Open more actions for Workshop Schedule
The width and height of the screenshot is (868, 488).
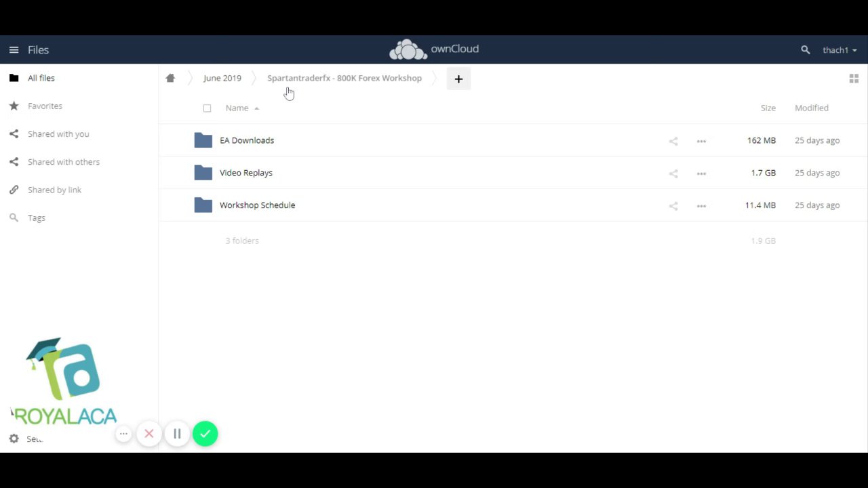[701, 206]
